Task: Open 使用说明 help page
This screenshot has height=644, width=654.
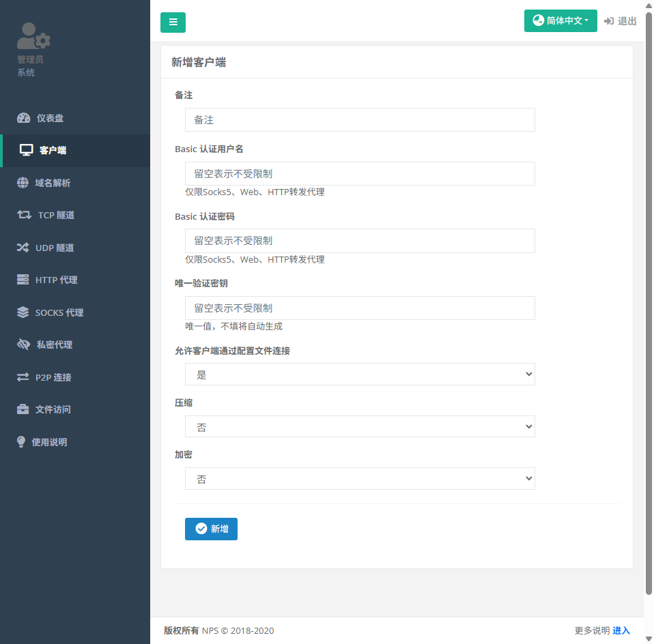Action: [75, 442]
